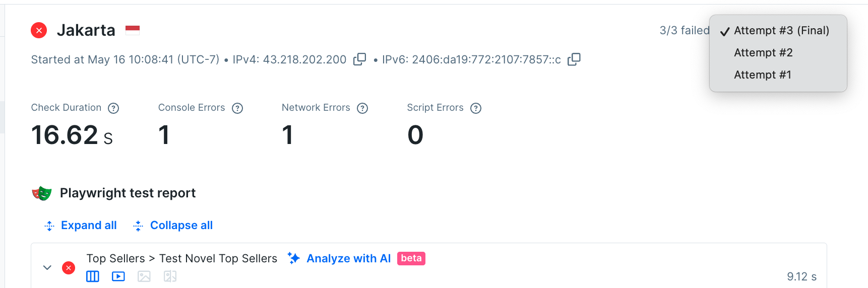Screen dimensions: 868x288
Task: Copy the IPv6 address
Action: click(x=574, y=59)
